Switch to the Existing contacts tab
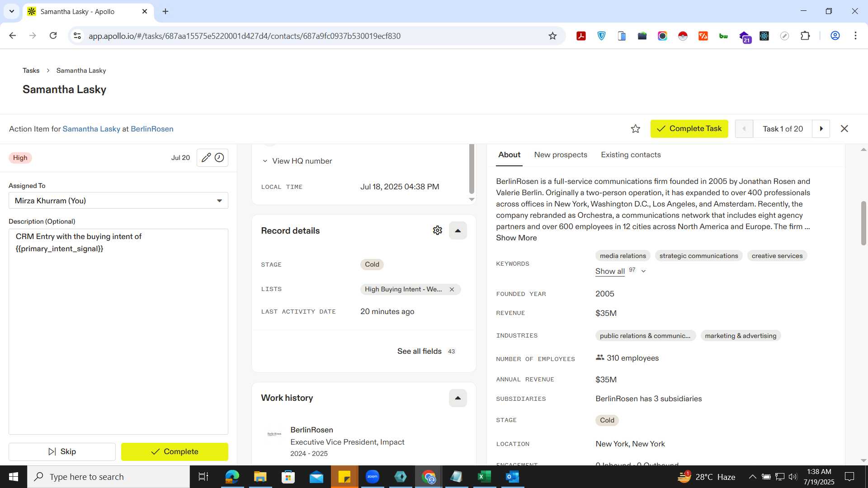This screenshot has width=868, height=488. point(631,155)
